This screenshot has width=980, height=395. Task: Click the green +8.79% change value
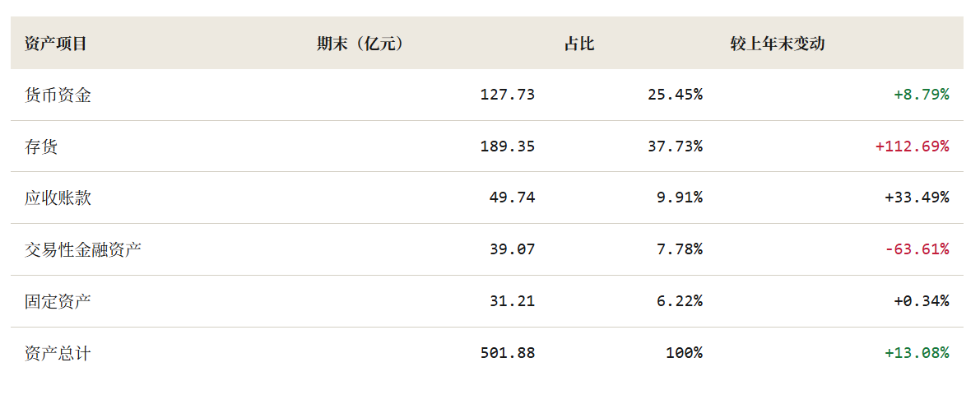[x=922, y=95]
